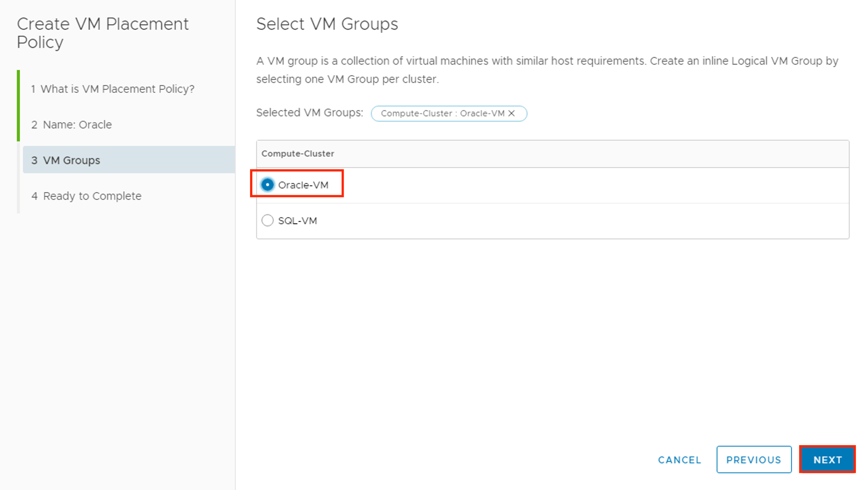Click the PREVIOUS button

click(x=754, y=460)
